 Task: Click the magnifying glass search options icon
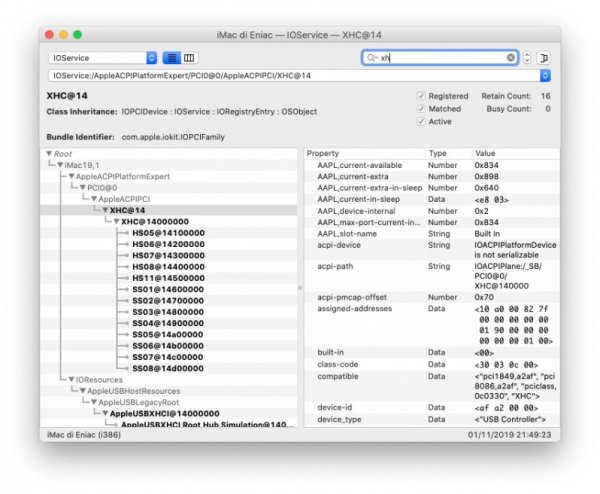372,58
